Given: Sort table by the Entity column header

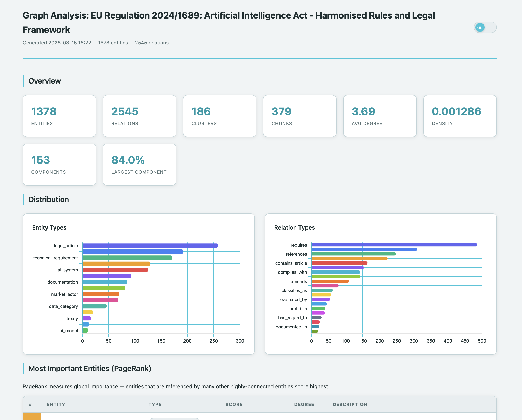Looking at the screenshot, I should pyautogui.click(x=56, y=404).
